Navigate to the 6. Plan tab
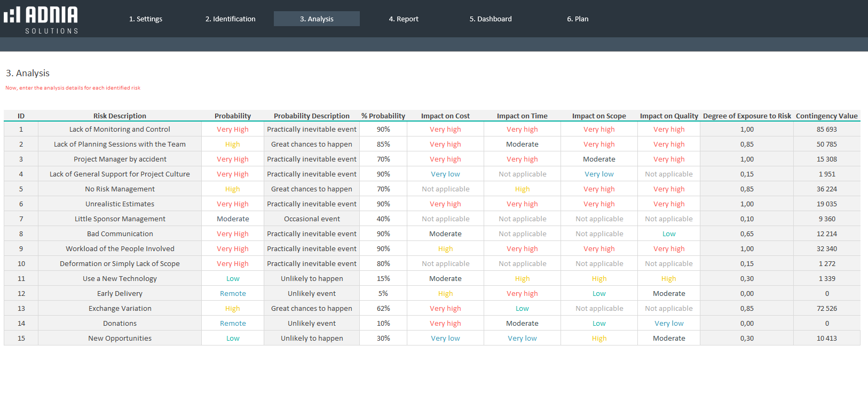 pyautogui.click(x=578, y=19)
